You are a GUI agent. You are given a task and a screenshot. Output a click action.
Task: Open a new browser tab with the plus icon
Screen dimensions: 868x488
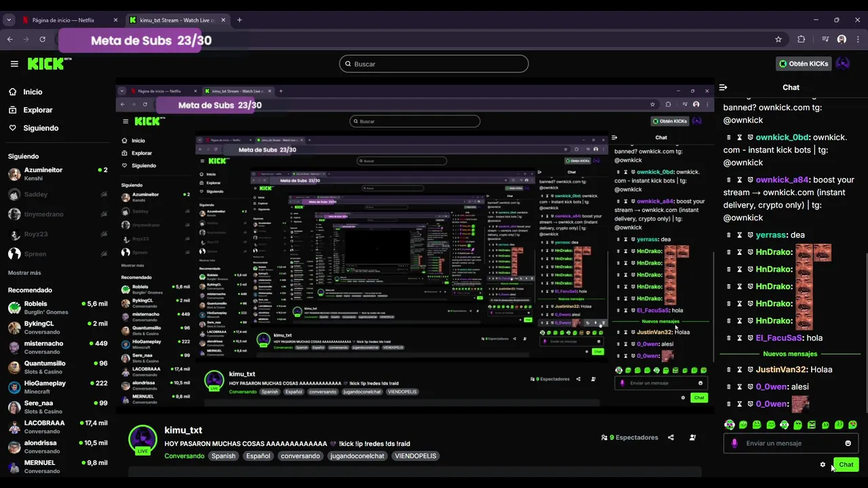tap(239, 20)
